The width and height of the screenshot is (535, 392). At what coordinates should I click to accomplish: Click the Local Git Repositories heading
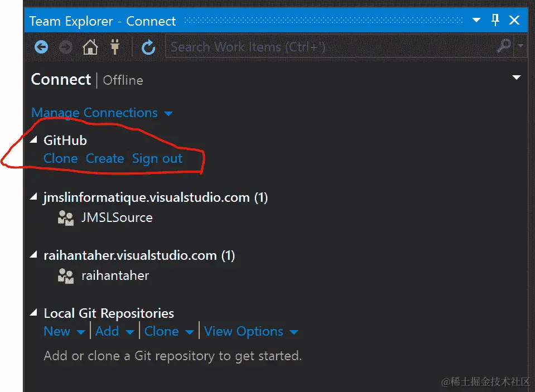[109, 313]
